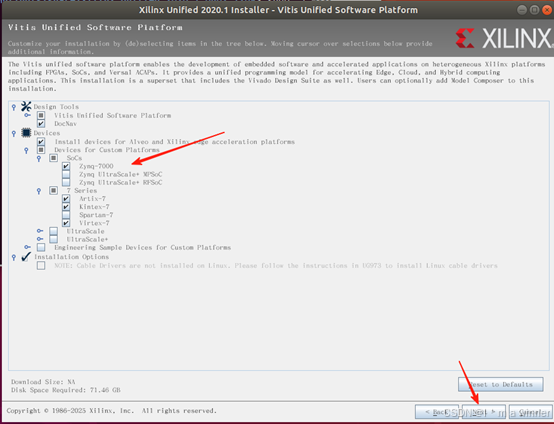
Task: Enable the Spartan-7 checkbox
Action: click(66, 215)
